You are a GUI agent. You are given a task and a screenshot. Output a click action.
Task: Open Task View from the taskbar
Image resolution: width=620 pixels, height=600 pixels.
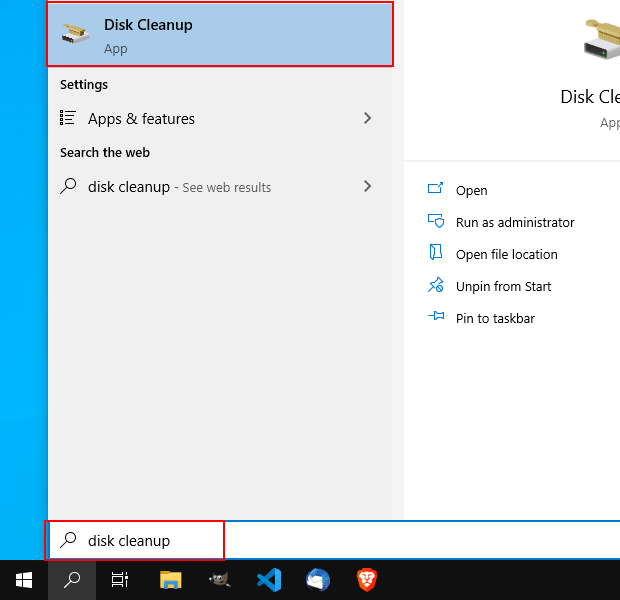pyautogui.click(x=119, y=580)
